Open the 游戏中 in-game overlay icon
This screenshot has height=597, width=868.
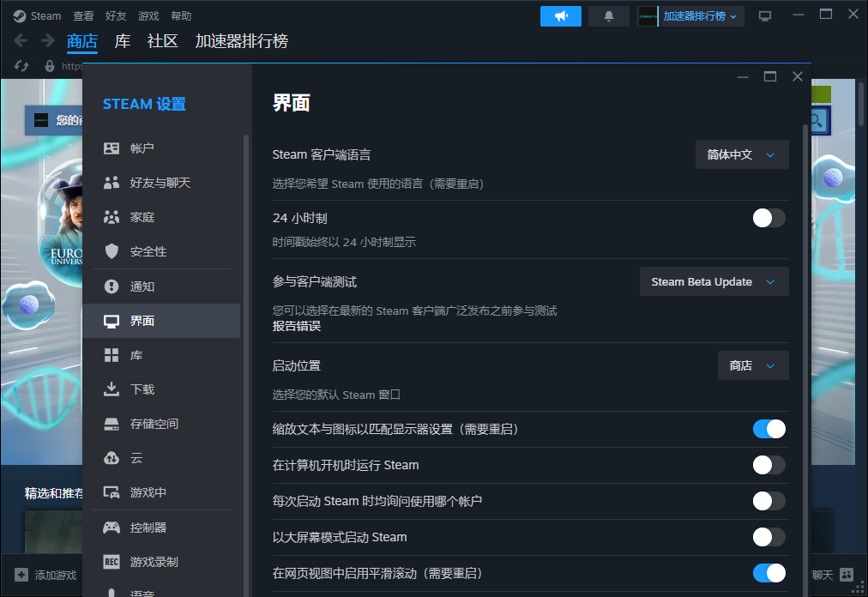(112, 492)
